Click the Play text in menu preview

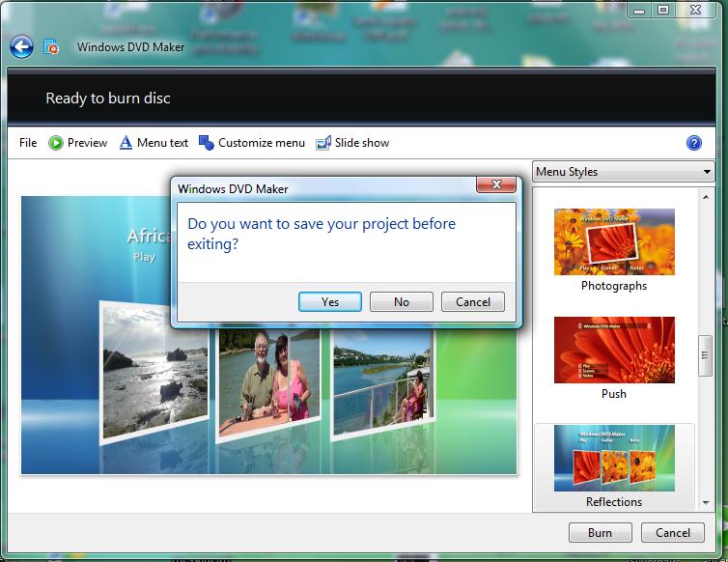tap(144, 257)
